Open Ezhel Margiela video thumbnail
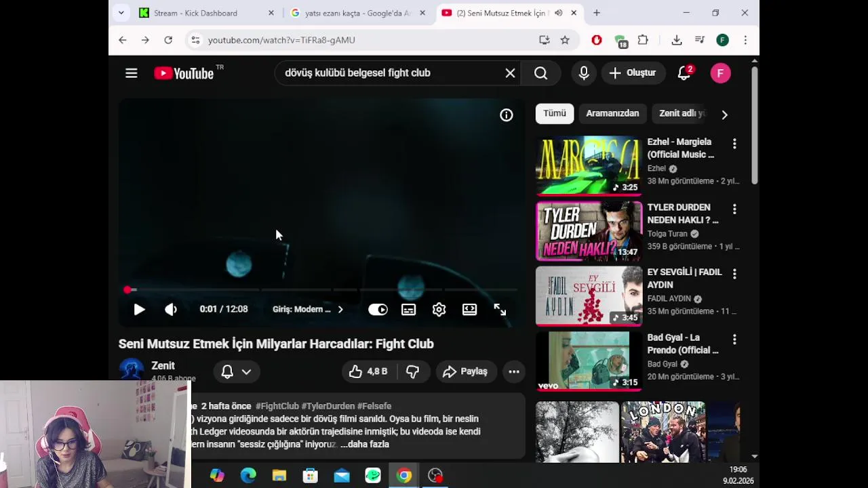The image size is (868, 488). click(x=589, y=166)
